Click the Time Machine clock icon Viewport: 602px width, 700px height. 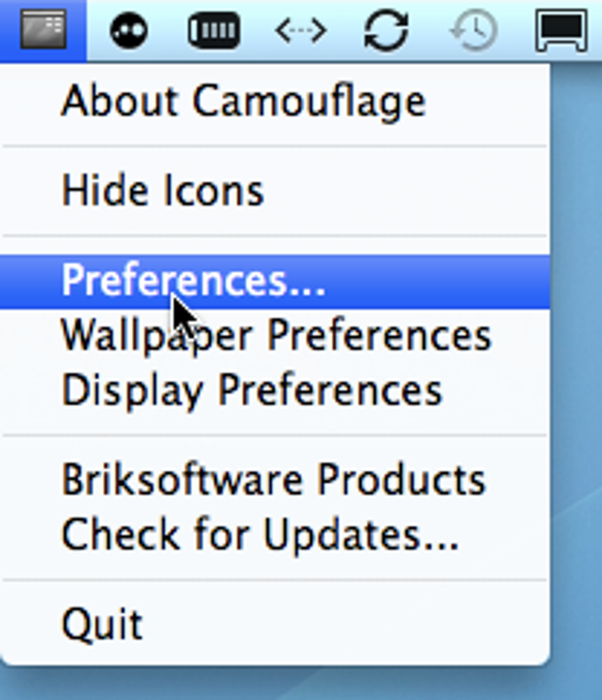(474, 31)
